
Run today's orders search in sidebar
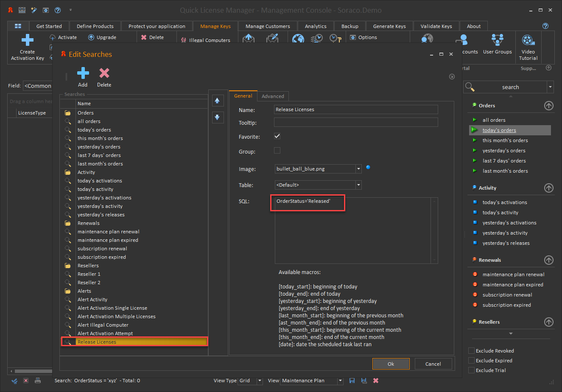499,130
